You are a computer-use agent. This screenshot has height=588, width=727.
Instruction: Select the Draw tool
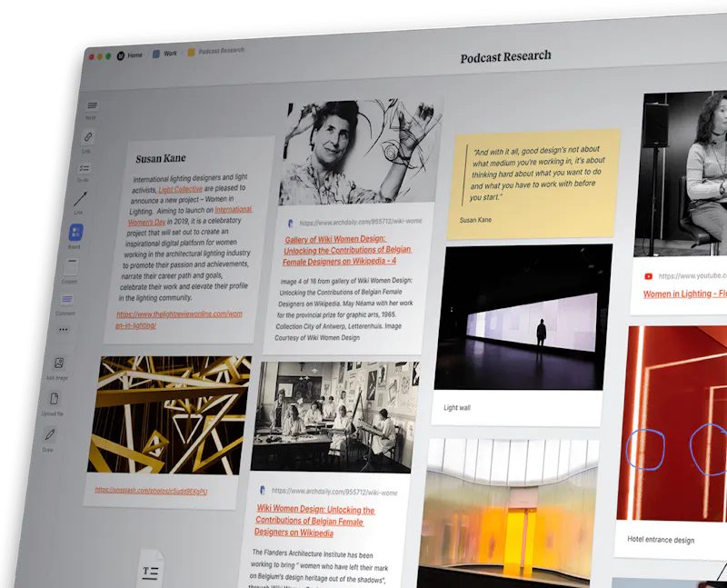pos(49,434)
